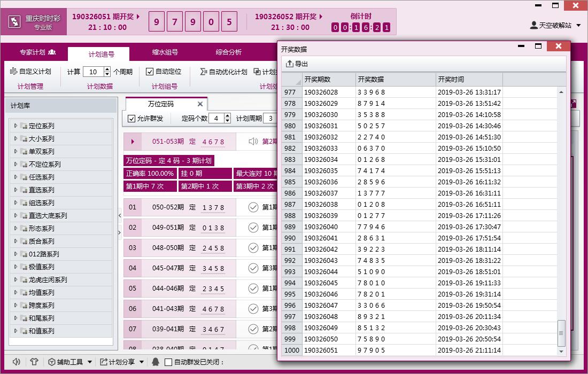Increase the 计算 cycles stepper
Image resolution: width=588 pixels, height=374 pixels.
coord(107,69)
